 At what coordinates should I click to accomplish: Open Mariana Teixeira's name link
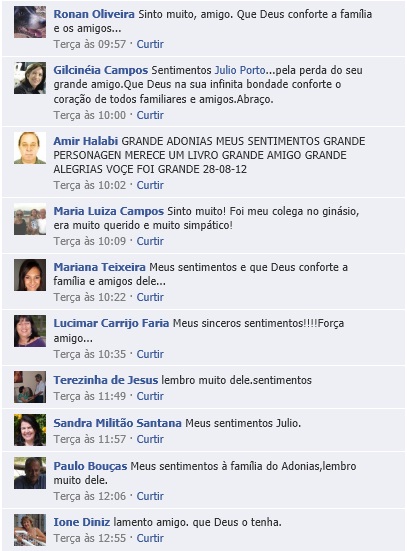99,267
